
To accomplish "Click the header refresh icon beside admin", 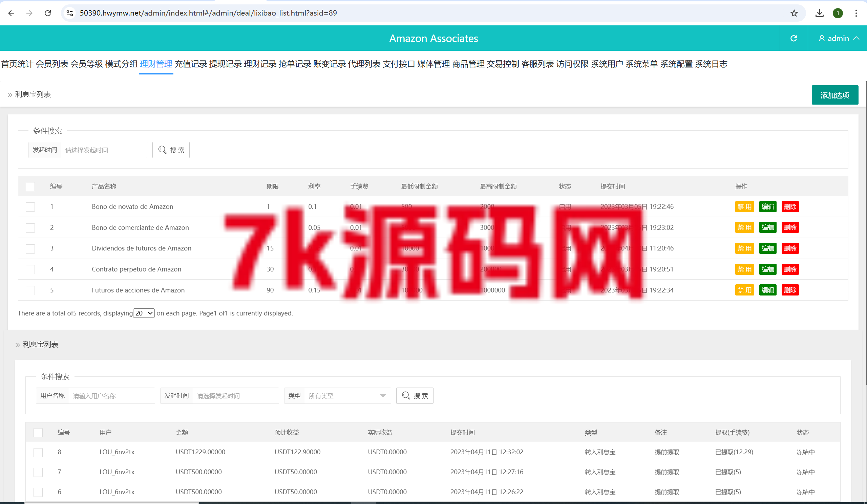I will coord(794,38).
